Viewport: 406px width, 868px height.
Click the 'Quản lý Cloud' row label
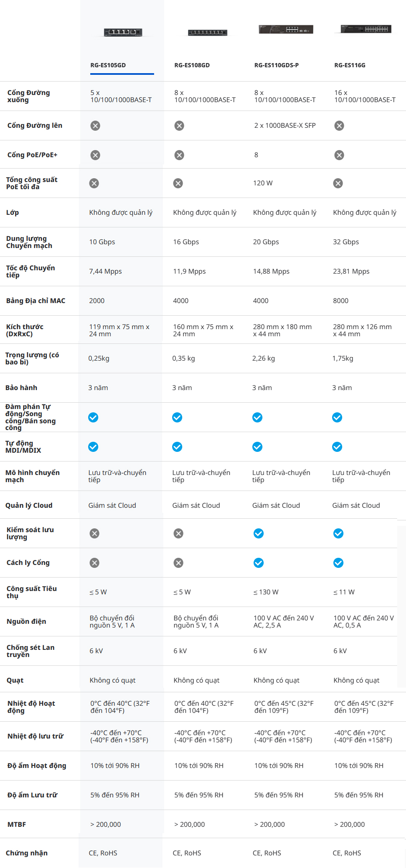[x=29, y=505]
